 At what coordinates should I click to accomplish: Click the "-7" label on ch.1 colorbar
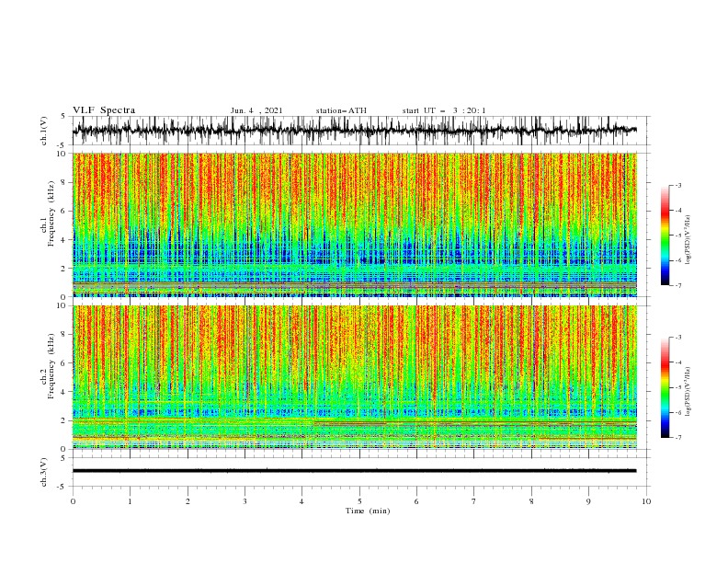(x=678, y=285)
